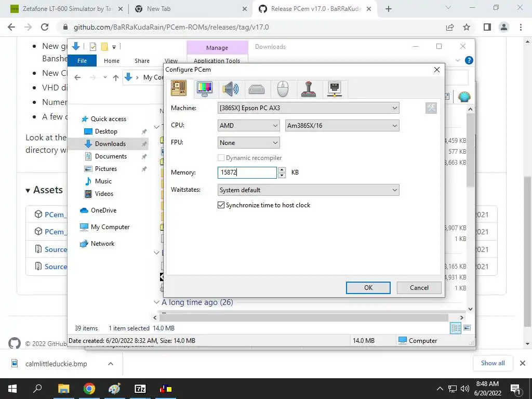Open the Home ribbon tab in Explorer

[112, 61]
